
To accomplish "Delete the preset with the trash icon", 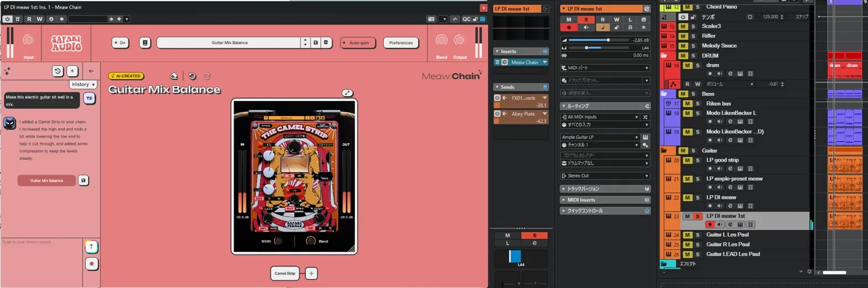I will [326, 43].
